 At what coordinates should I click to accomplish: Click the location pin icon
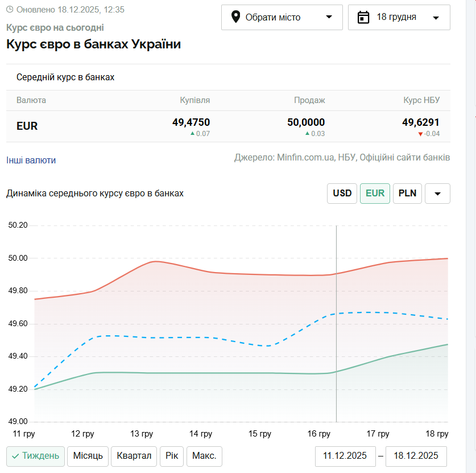click(x=235, y=17)
